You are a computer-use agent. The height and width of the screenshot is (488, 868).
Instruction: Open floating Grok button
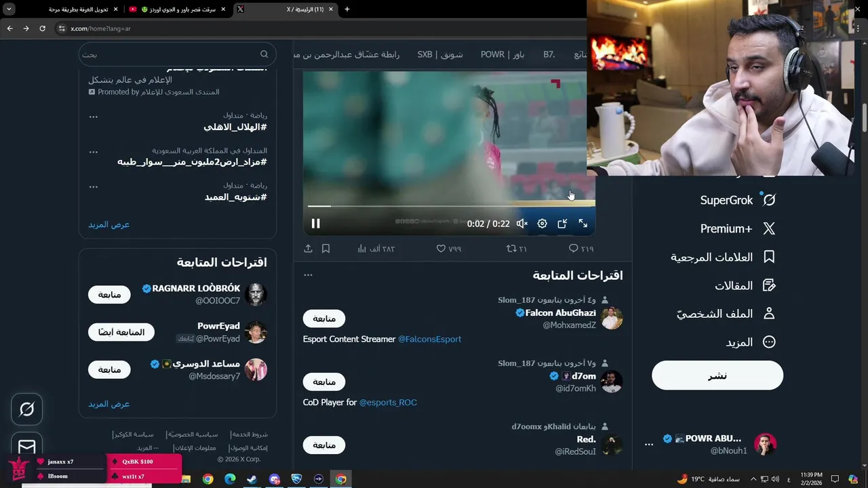[26, 409]
